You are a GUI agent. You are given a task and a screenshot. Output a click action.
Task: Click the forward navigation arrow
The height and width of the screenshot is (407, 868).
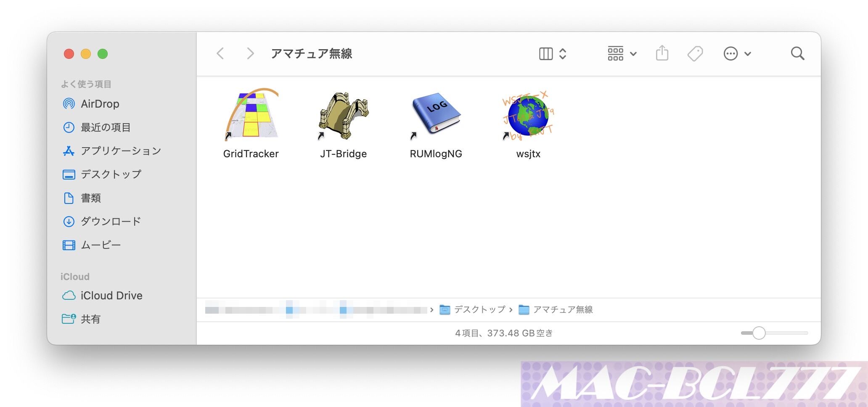tap(250, 53)
